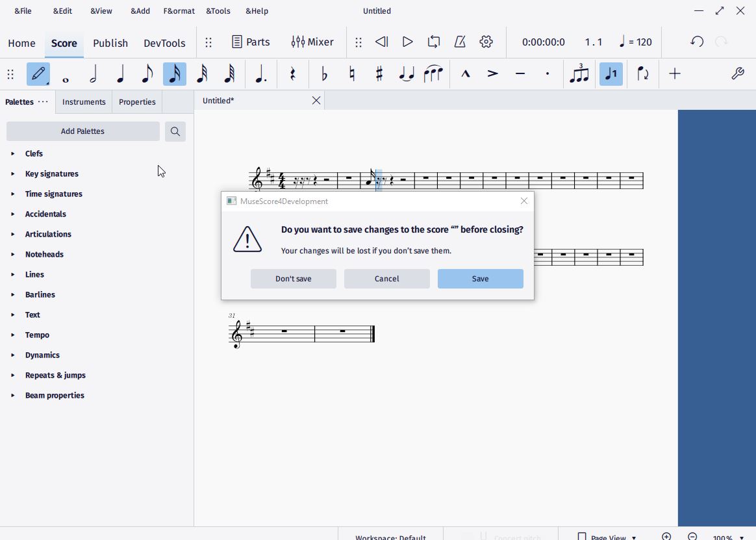Add a slur to the selection
Image resolution: width=756 pixels, height=540 pixels.
(x=433, y=73)
